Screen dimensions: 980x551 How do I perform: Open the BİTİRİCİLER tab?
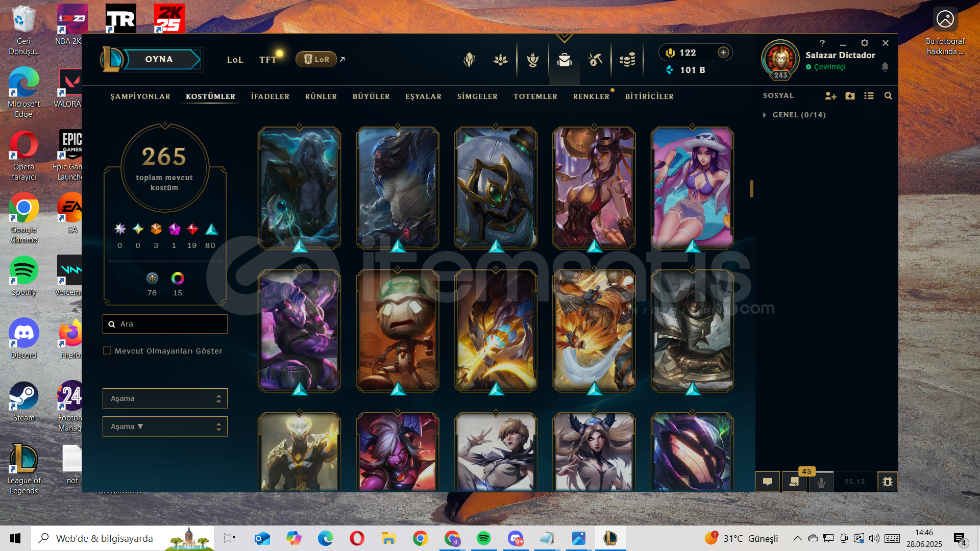click(x=649, y=96)
